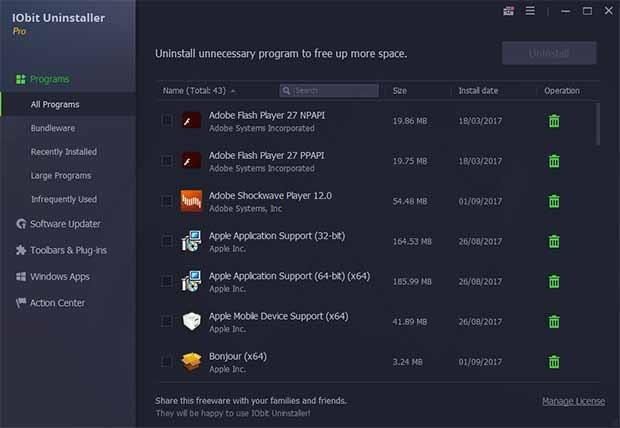Click the magnifier icon in search box
This screenshot has width=620, height=428.
pyautogui.click(x=286, y=91)
